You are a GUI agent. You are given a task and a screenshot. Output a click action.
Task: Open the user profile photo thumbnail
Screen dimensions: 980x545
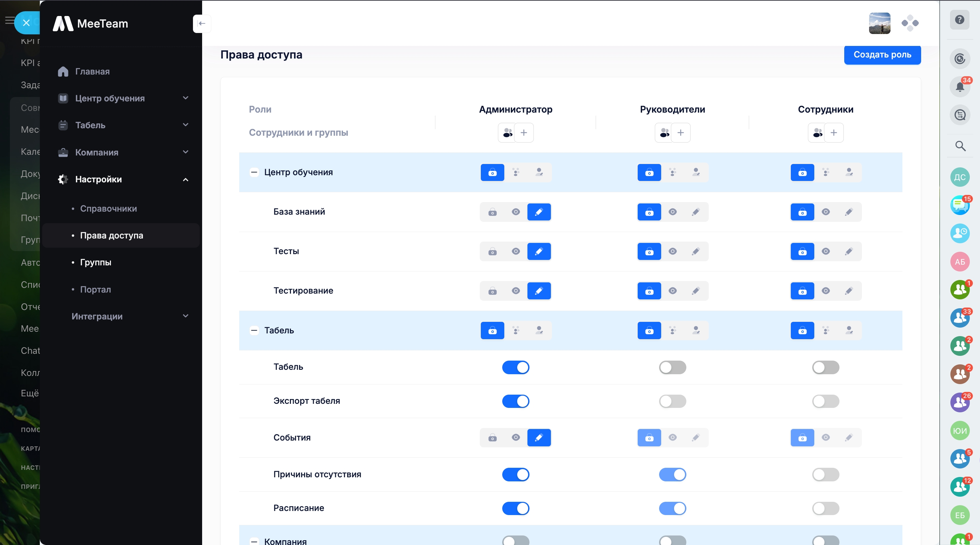click(x=879, y=23)
